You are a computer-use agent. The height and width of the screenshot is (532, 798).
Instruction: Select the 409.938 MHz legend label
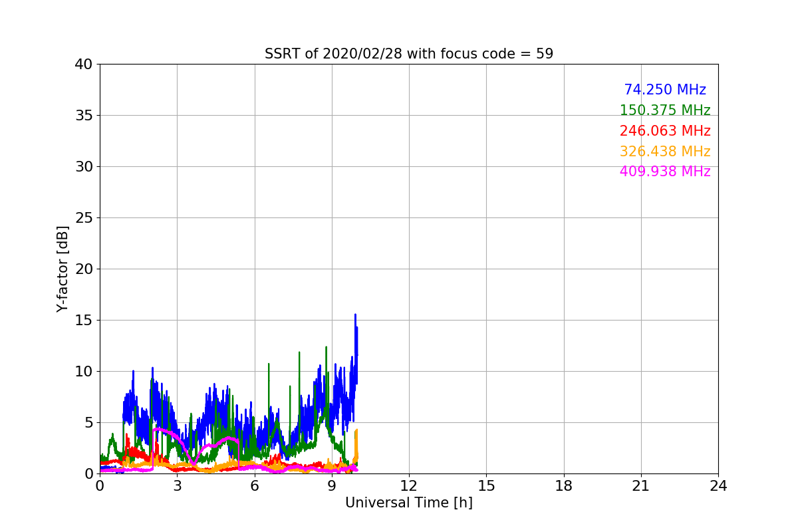(665, 172)
